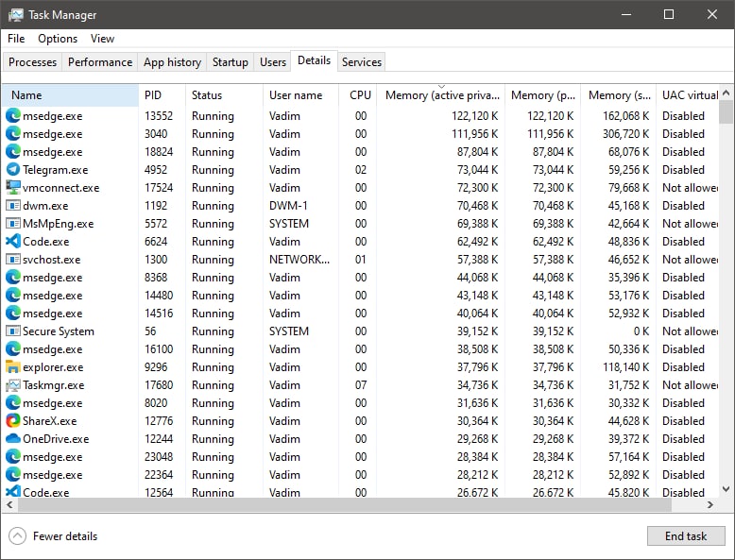
Task: Click the horizontal scrollbar right arrow
Action: point(710,504)
